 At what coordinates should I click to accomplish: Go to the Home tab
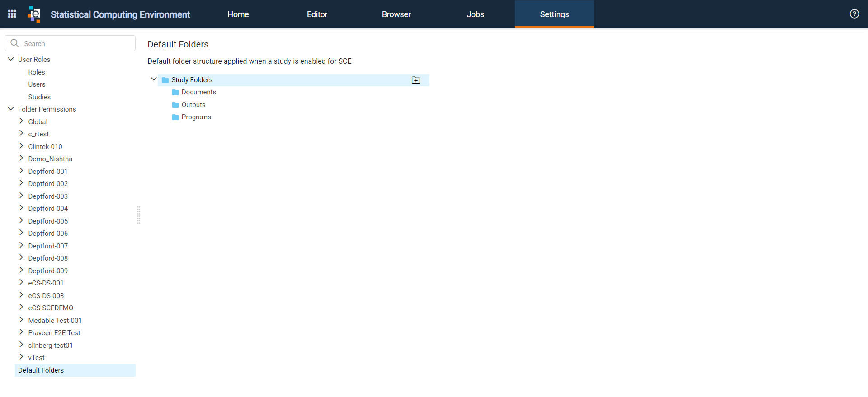pos(238,14)
